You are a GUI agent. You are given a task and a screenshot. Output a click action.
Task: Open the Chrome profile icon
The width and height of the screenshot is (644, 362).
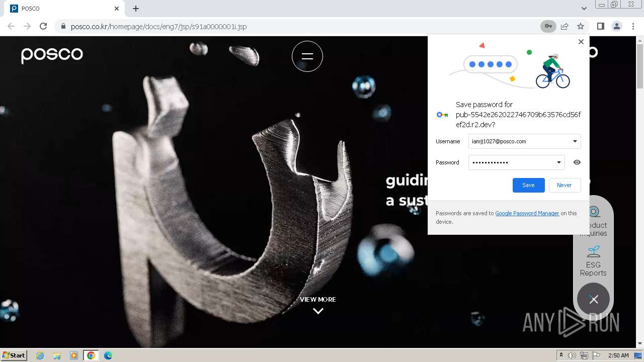pos(616,26)
